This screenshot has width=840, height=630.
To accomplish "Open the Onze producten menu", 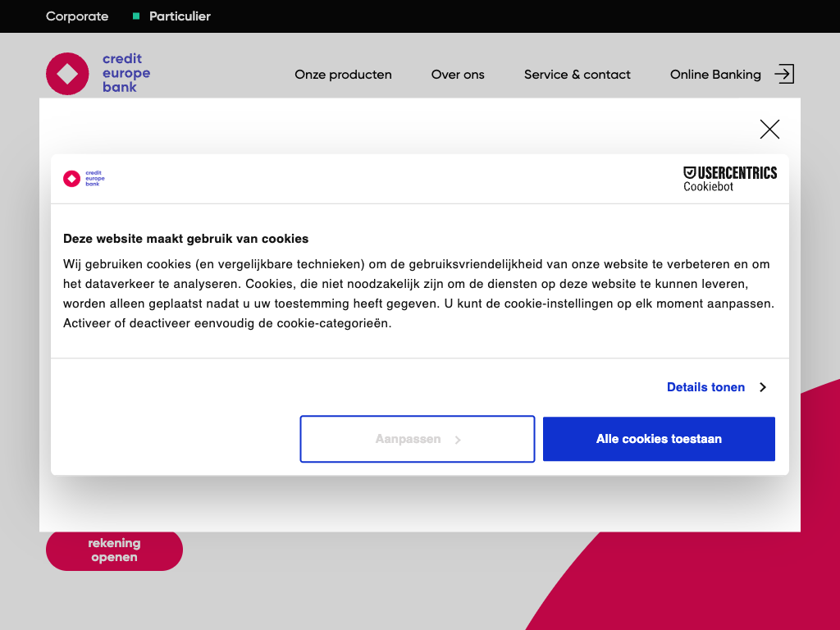I will coord(343,75).
